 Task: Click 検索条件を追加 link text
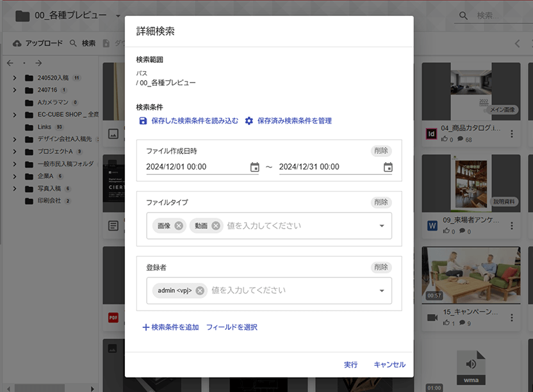click(x=175, y=327)
